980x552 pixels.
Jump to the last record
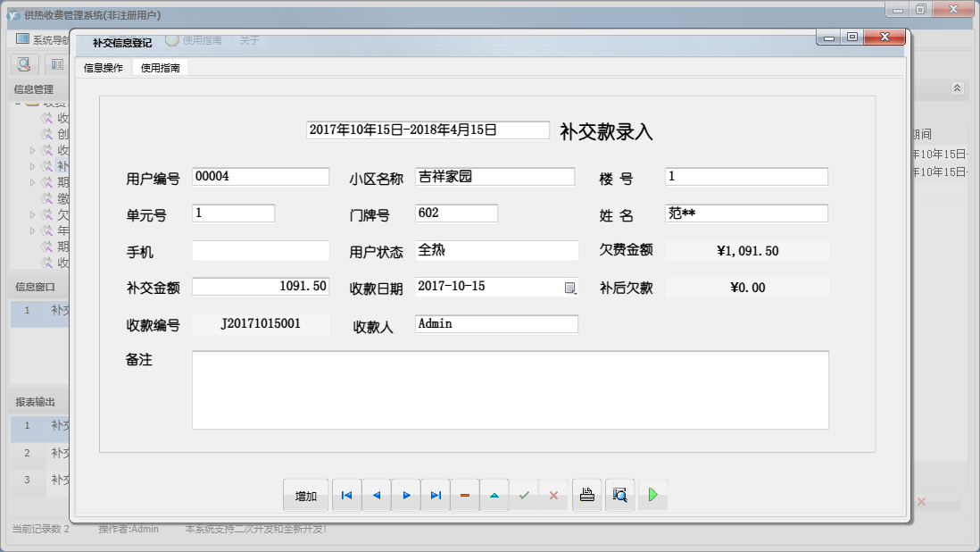click(x=436, y=495)
